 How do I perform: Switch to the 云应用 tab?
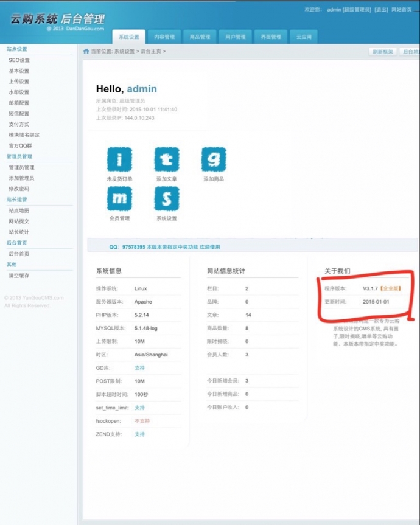click(x=304, y=37)
